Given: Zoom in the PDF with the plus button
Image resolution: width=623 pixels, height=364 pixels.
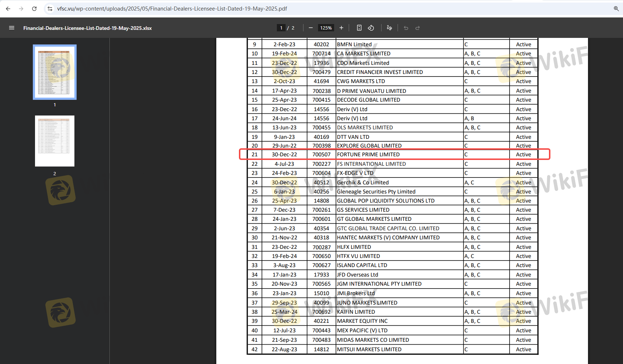Looking at the screenshot, I should click(x=341, y=28).
